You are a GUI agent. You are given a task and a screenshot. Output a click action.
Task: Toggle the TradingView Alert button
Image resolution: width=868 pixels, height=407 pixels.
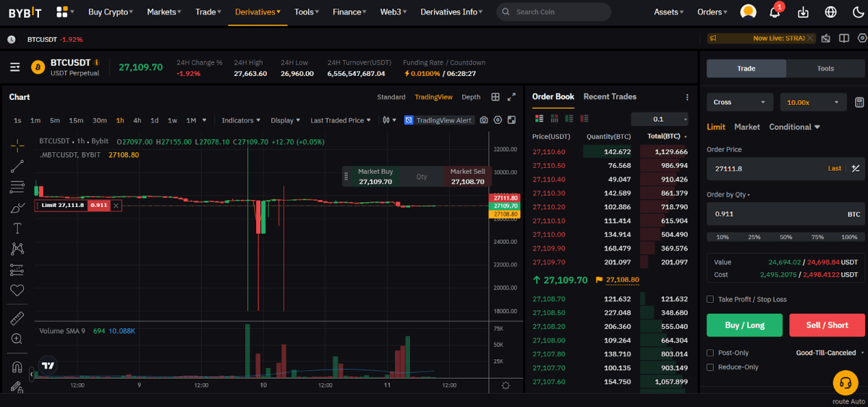coord(438,120)
